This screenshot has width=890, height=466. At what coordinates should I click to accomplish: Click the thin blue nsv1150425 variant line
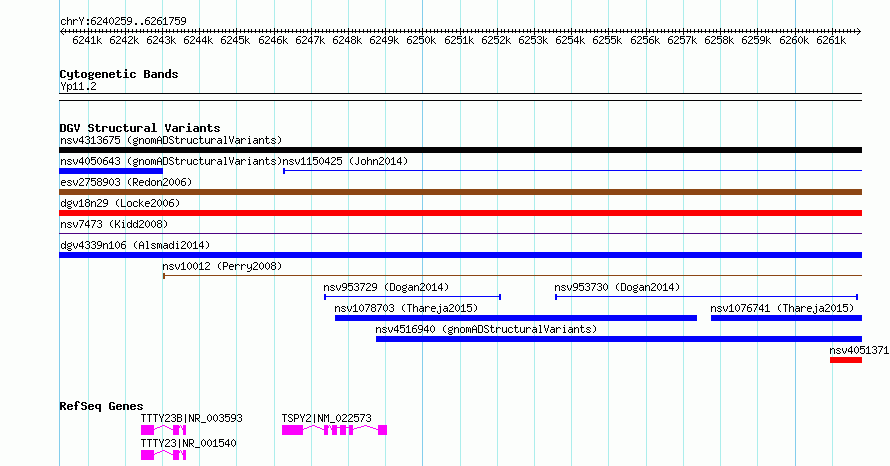click(x=573, y=171)
